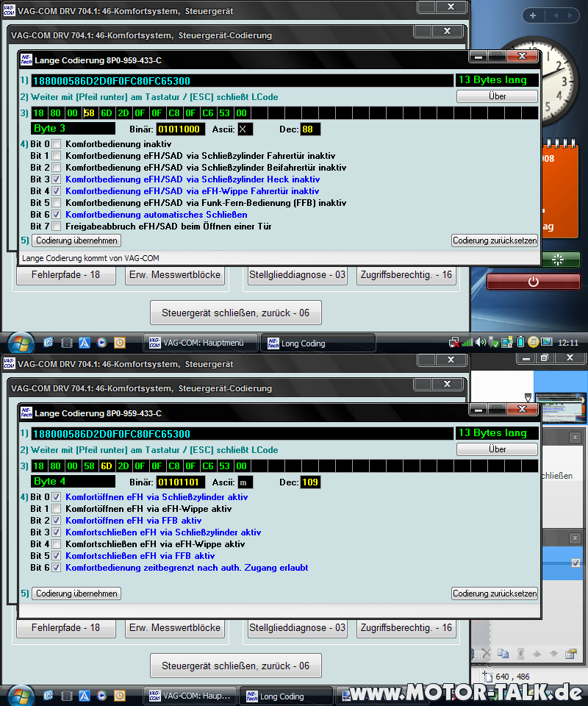Screen dimensions: 588x706
Task: Click the coding field 188000586D2D0F0FC80FC65300, Byte 3 window
Action: click(x=242, y=81)
